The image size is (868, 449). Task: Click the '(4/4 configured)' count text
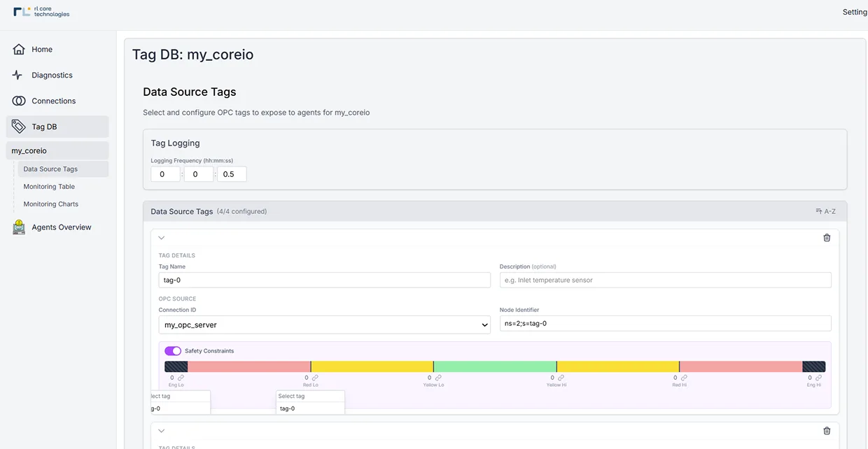[x=241, y=211]
